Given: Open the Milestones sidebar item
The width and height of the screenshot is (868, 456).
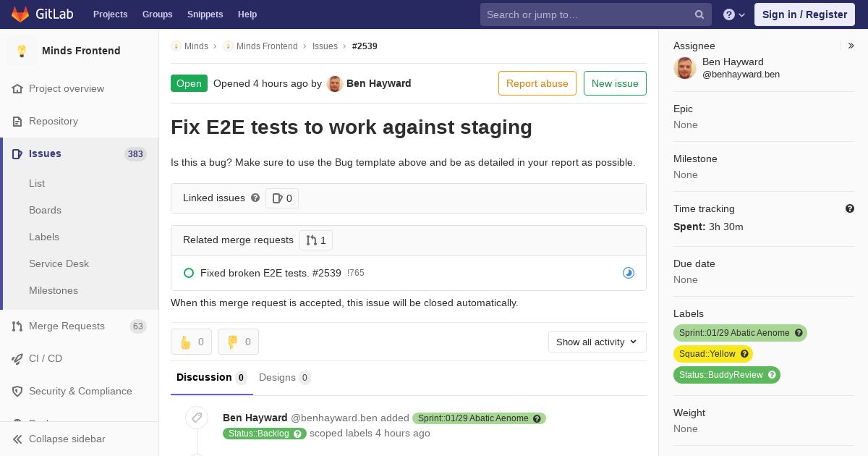Looking at the screenshot, I should [54, 290].
